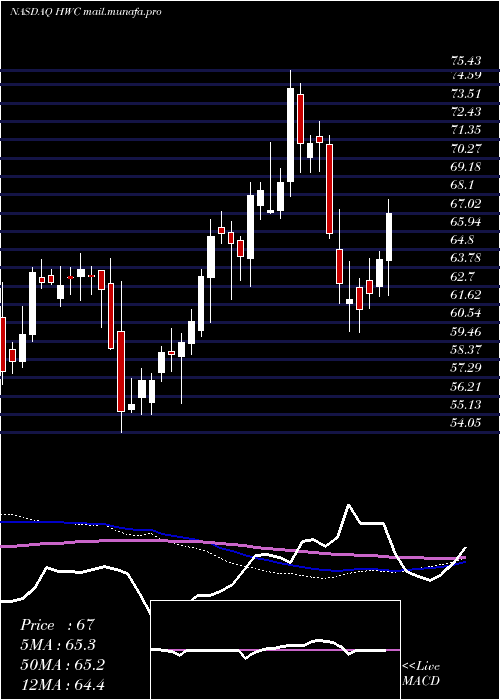Click the last white candle closing near 67.02

[389, 237]
